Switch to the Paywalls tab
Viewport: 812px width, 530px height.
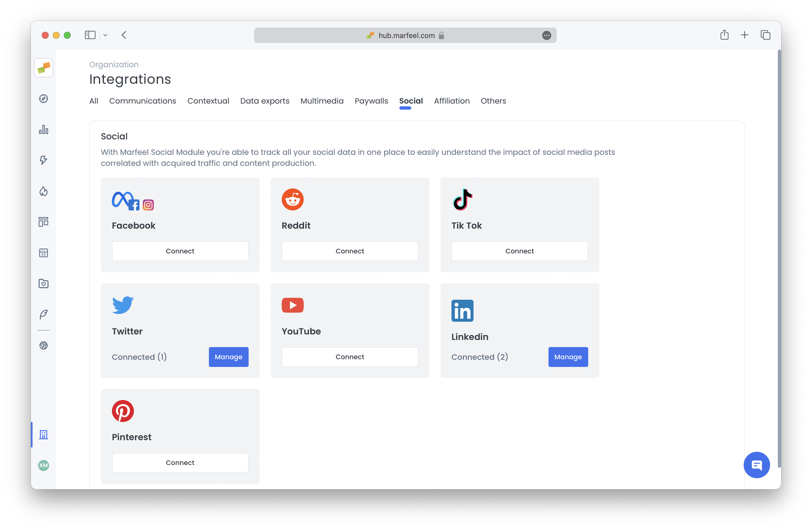(x=371, y=101)
